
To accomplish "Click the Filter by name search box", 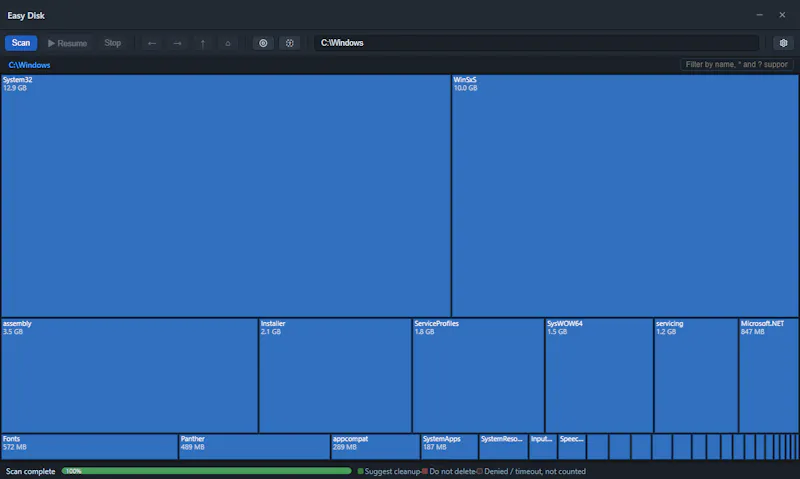I will click(x=737, y=64).
